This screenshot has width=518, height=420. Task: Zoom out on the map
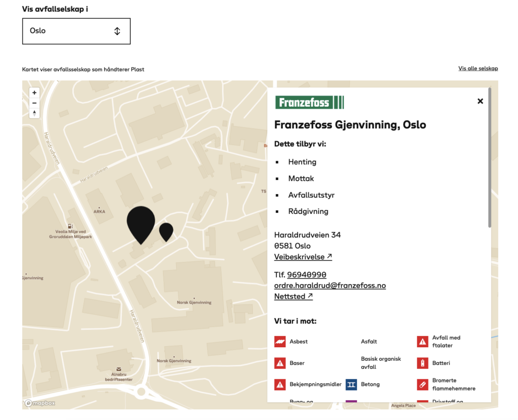(x=34, y=103)
